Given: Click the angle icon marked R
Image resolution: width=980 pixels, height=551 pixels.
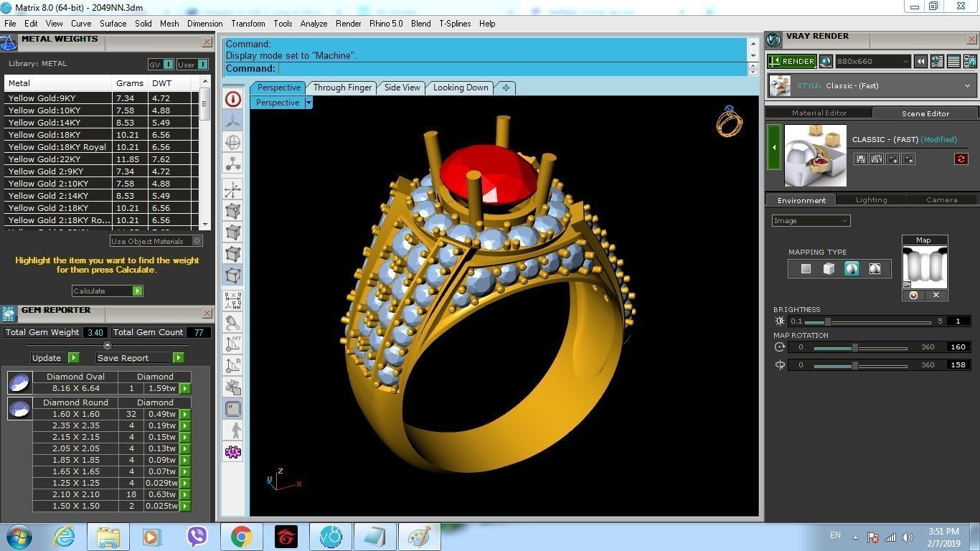Looking at the screenshot, I should (232, 366).
